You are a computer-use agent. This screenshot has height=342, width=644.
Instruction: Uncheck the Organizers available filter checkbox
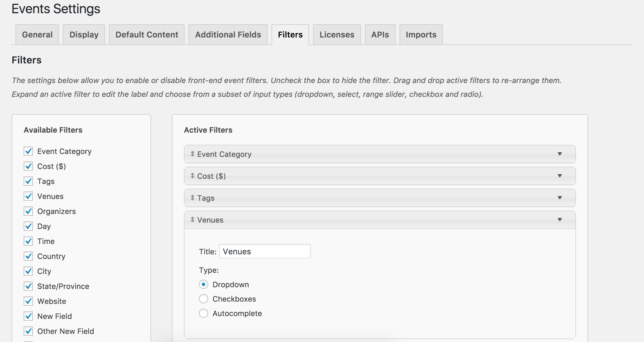pyautogui.click(x=28, y=211)
